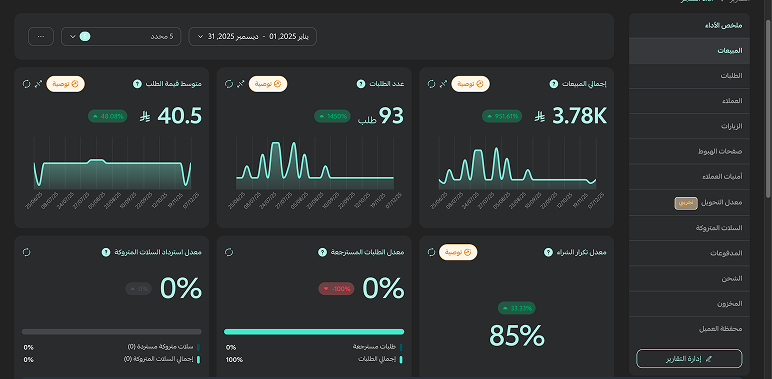772x379 pixels.
Task: Select المبيعات in the sidebar
Action: tap(689, 51)
